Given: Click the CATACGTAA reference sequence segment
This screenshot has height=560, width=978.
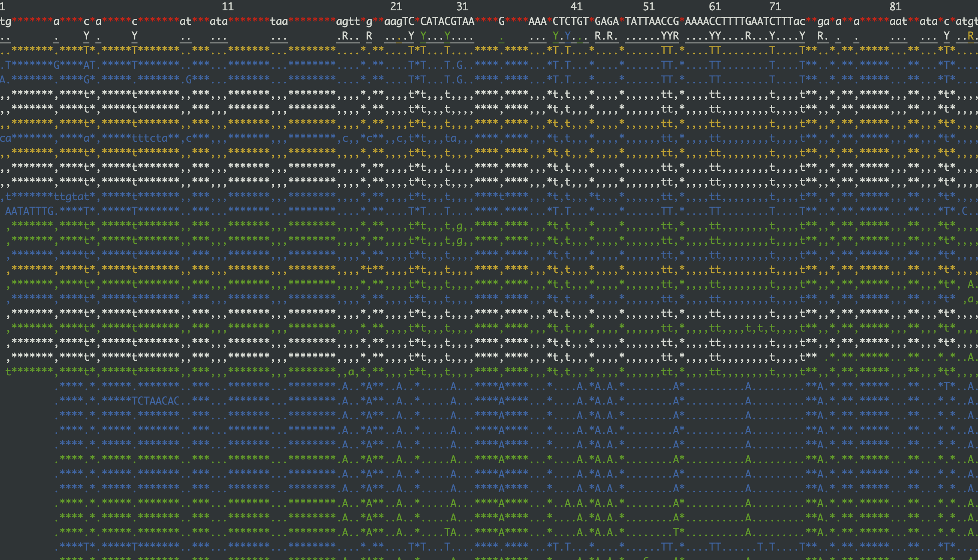Looking at the screenshot, I should tap(447, 21).
